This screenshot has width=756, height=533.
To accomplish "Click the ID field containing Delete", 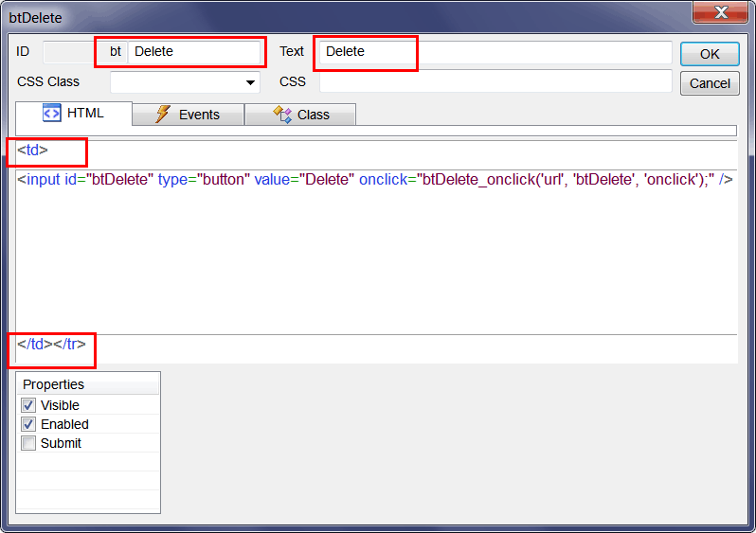I will coord(194,51).
